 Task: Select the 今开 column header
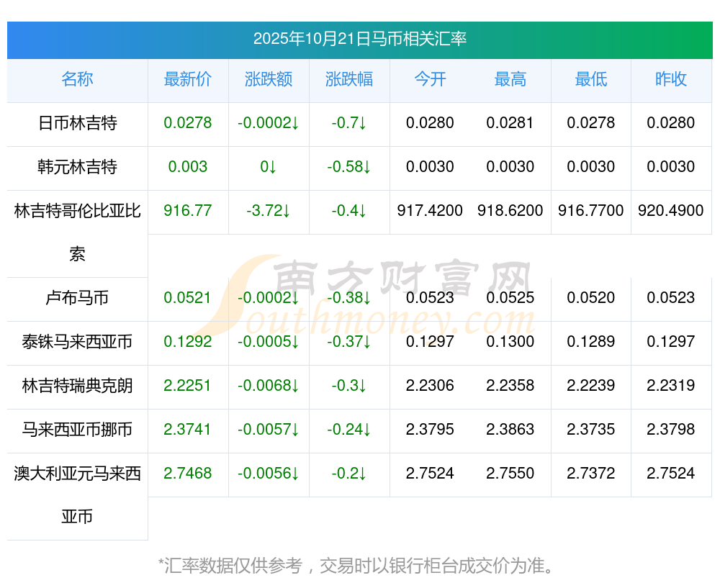point(430,79)
